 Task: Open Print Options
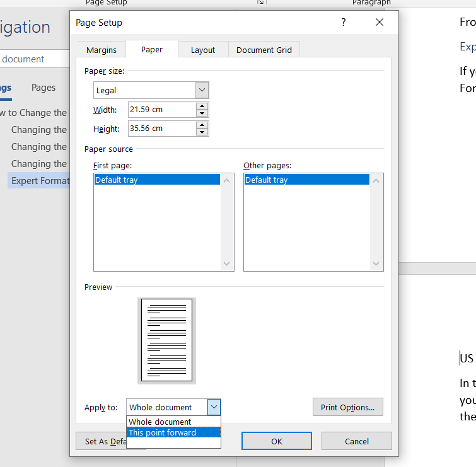(347, 407)
